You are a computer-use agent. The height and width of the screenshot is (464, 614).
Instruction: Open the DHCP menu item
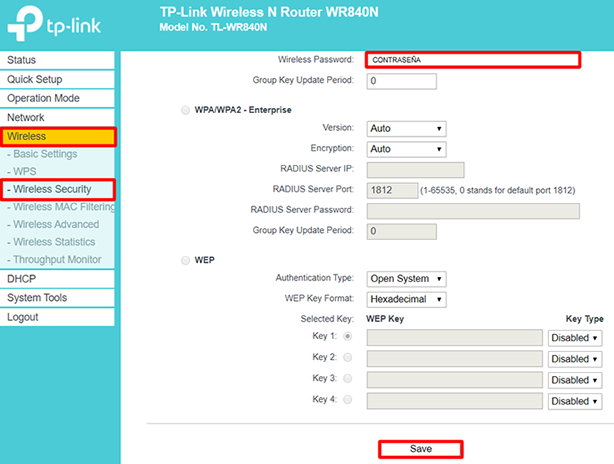57,279
